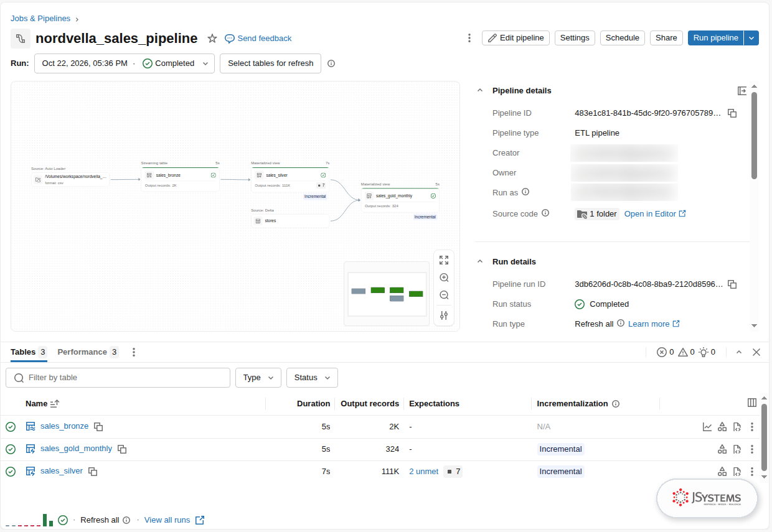
Task: Click the tables list scrollbar
Action: (764, 438)
